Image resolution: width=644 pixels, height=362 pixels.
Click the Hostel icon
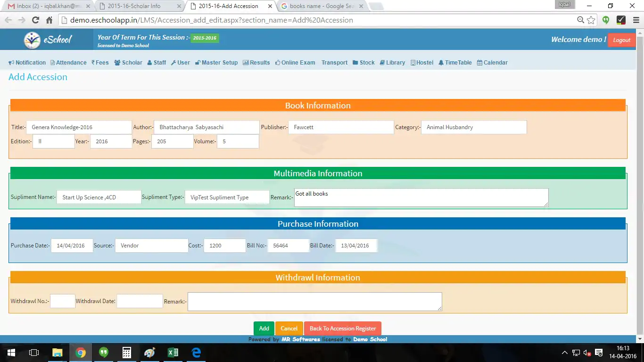[412, 62]
